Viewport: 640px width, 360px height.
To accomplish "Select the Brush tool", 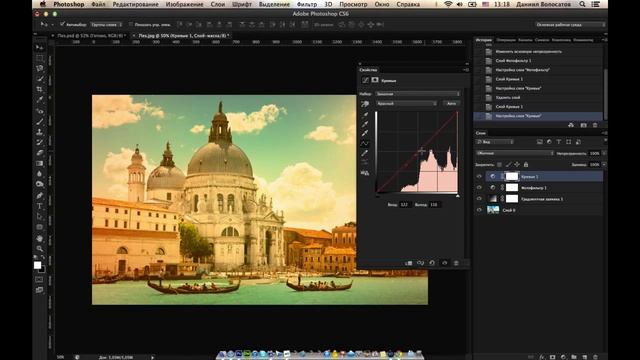I will click(x=40, y=121).
